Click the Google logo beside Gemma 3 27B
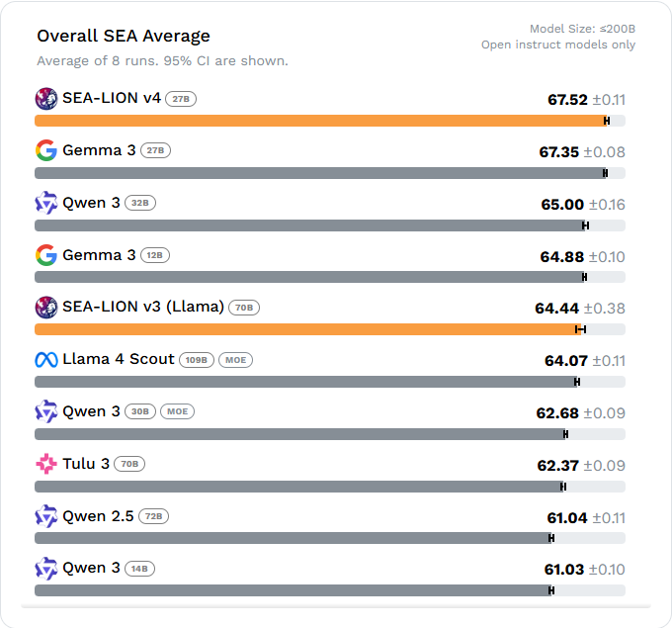 pyautogui.click(x=46, y=150)
